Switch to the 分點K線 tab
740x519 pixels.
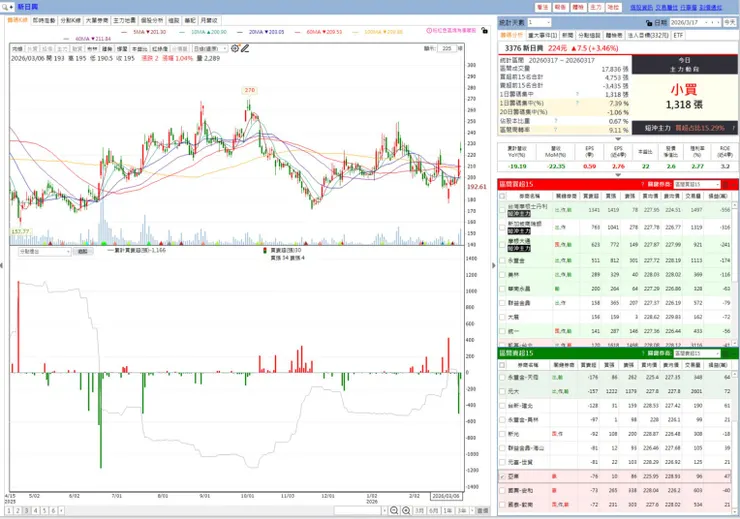pyautogui.click(x=70, y=20)
